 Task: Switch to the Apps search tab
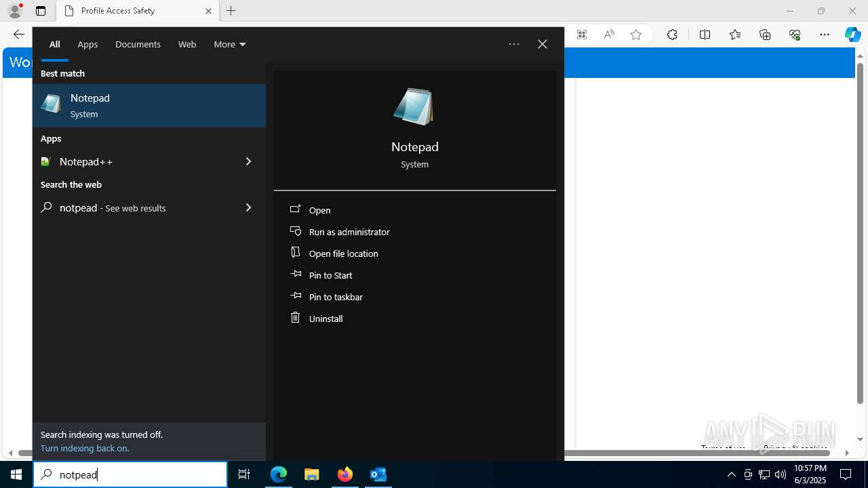87,44
